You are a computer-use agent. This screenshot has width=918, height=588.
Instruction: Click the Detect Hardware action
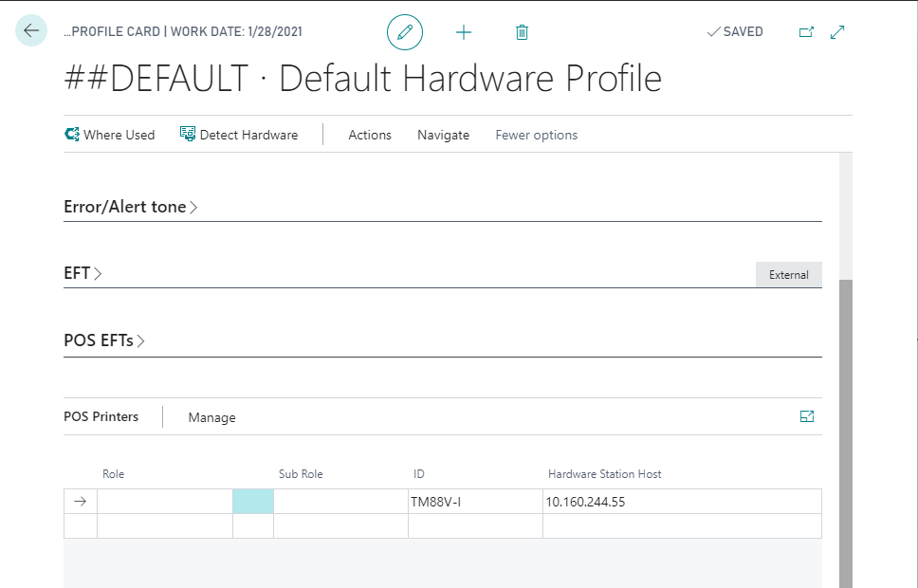point(239,135)
